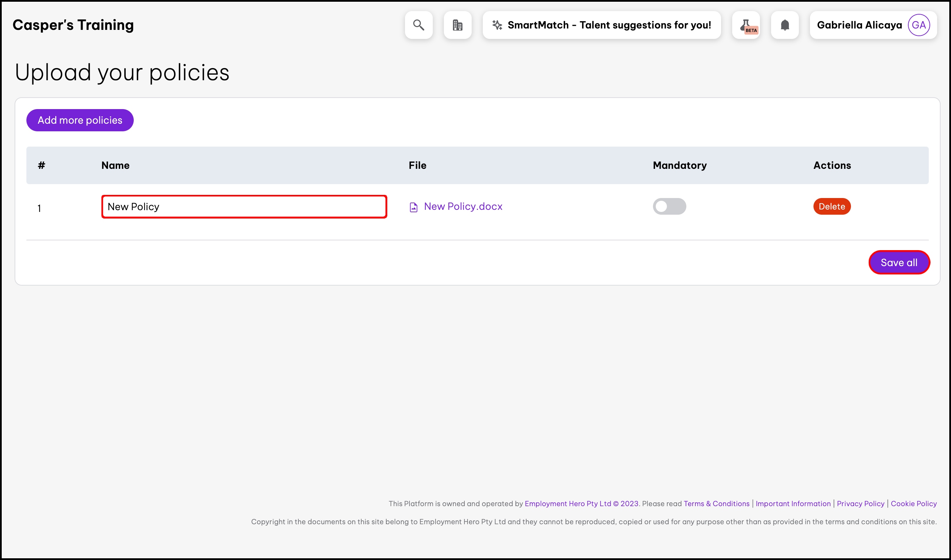Click the search magnifier icon
This screenshot has height=560, width=951.
pyautogui.click(x=419, y=25)
